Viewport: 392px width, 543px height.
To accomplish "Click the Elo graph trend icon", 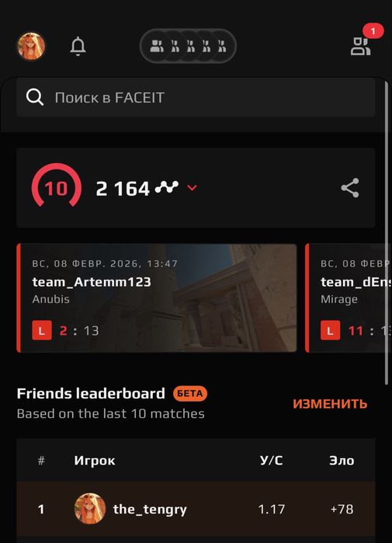I will coord(167,187).
